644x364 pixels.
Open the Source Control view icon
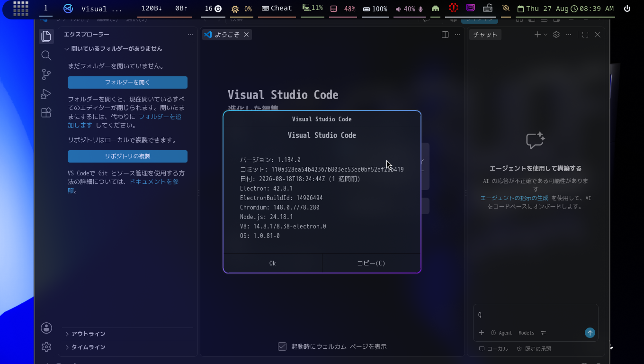[46, 74]
